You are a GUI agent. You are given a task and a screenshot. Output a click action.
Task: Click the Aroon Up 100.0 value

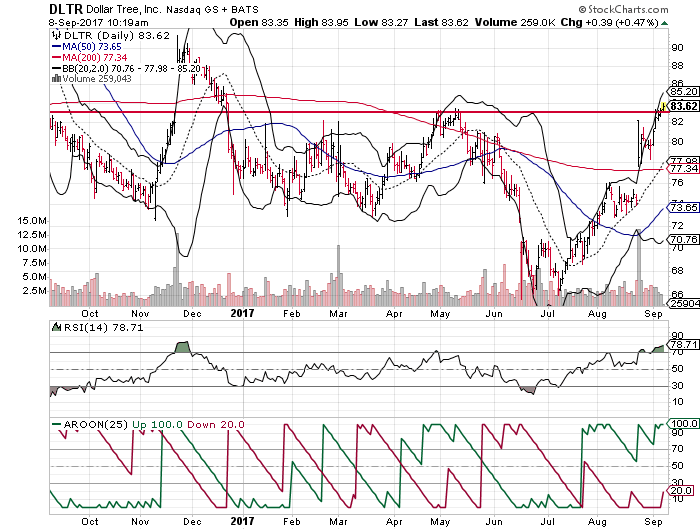157,425
